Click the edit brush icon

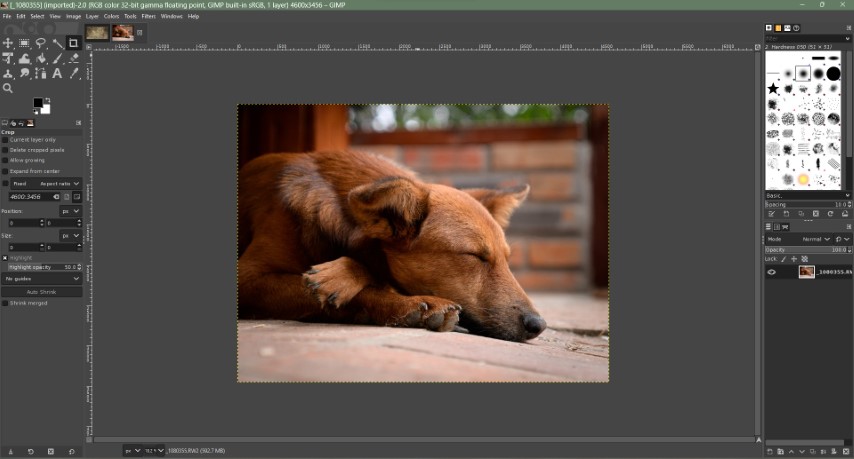point(772,214)
